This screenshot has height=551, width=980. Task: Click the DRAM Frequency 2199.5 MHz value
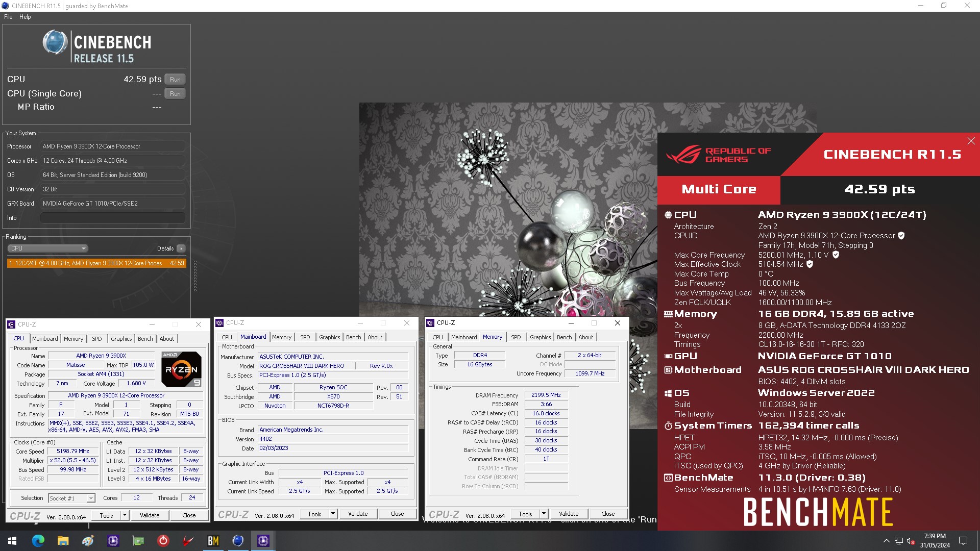pyautogui.click(x=546, y=395)
